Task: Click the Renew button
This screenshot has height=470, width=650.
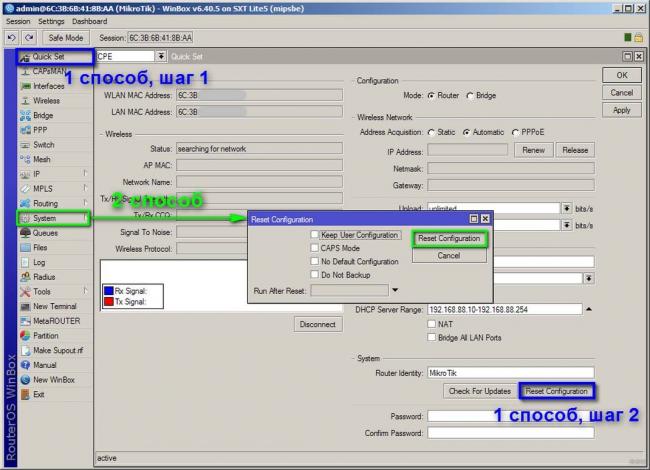Action: (x=533, y=150)
